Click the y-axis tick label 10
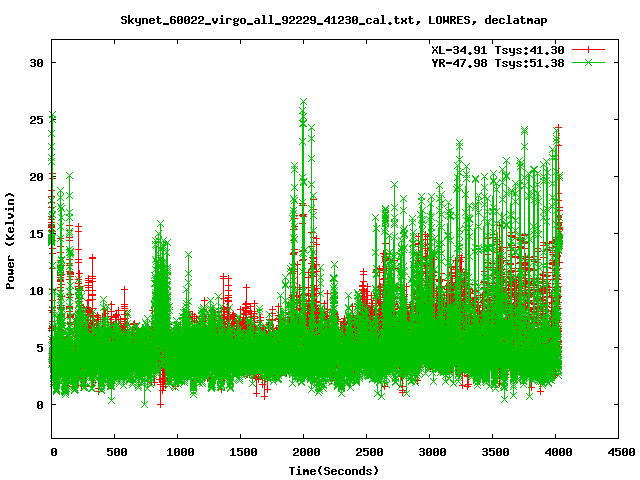 coord(36,291)
